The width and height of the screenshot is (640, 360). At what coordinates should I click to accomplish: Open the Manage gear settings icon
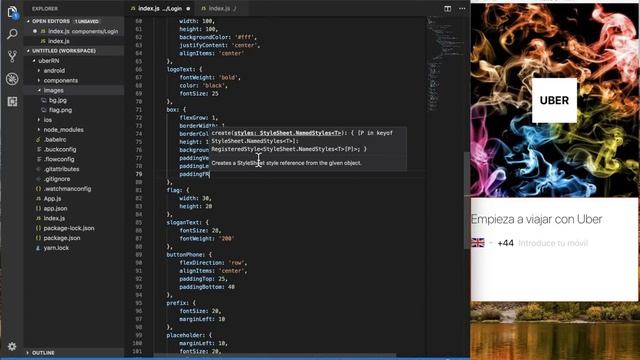coord(12,347)
